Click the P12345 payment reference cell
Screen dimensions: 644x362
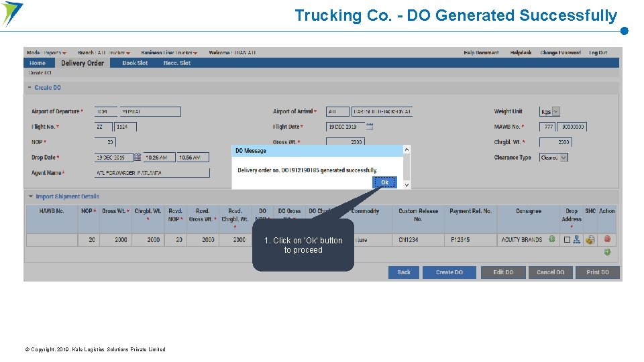pos(471,240)
